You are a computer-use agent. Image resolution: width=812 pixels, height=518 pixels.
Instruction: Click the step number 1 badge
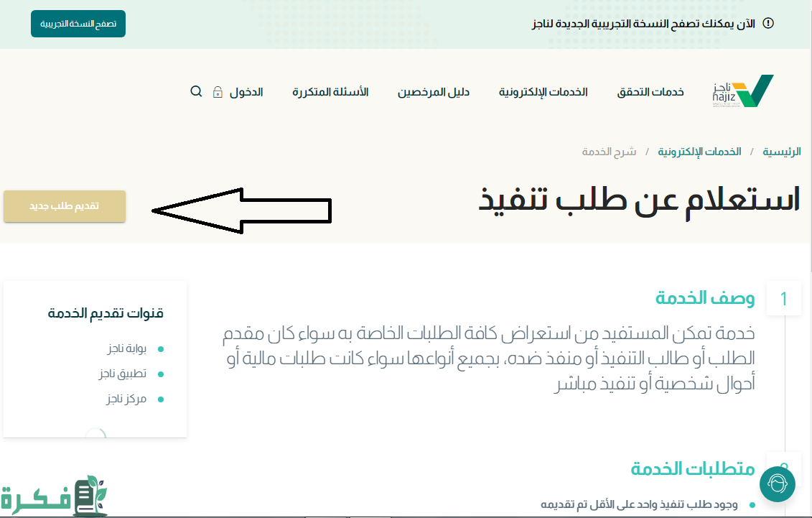point(783,299)
